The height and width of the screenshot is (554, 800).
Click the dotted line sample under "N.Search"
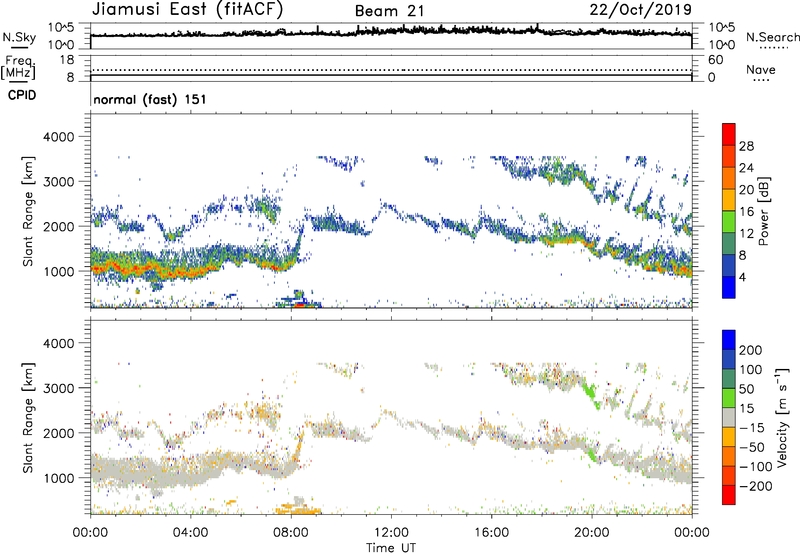(773, 48)
